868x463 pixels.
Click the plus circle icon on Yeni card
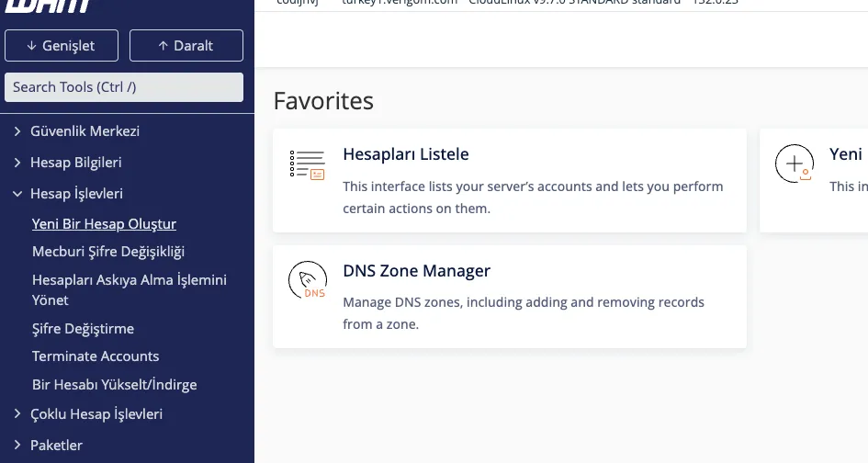coord(794,164)
